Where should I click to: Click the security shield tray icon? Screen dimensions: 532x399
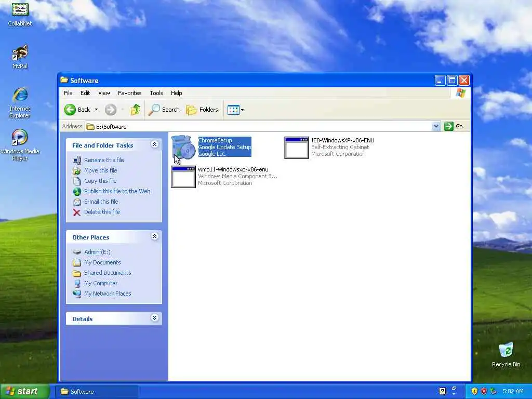coord(474,391)
